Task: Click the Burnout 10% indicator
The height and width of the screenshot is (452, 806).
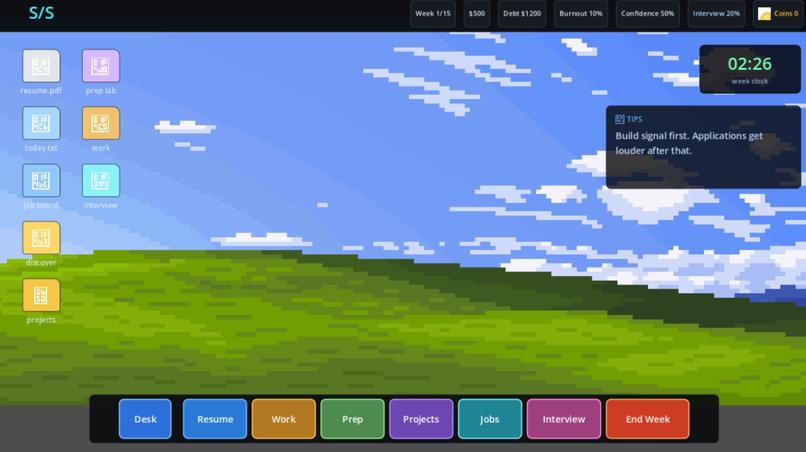Action: coord(581,13)
